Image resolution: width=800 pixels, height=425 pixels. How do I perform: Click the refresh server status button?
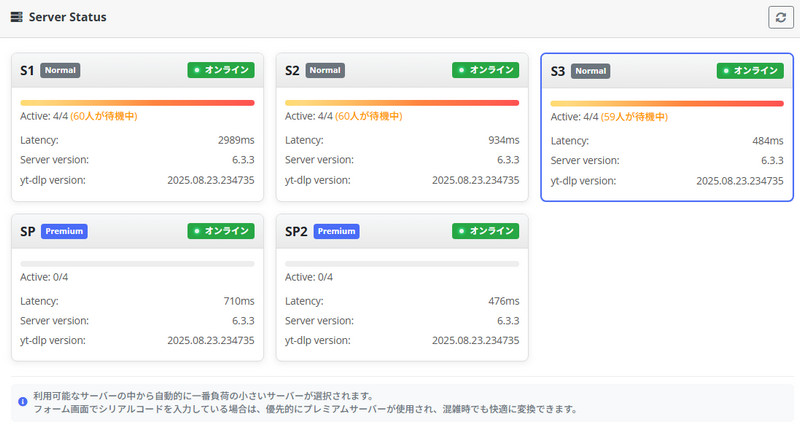781,17
